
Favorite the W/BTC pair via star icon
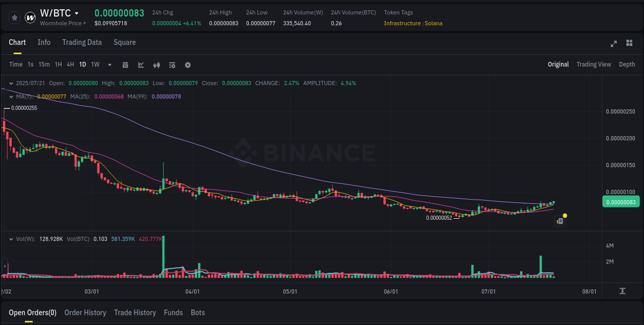(x=14, y=17)
